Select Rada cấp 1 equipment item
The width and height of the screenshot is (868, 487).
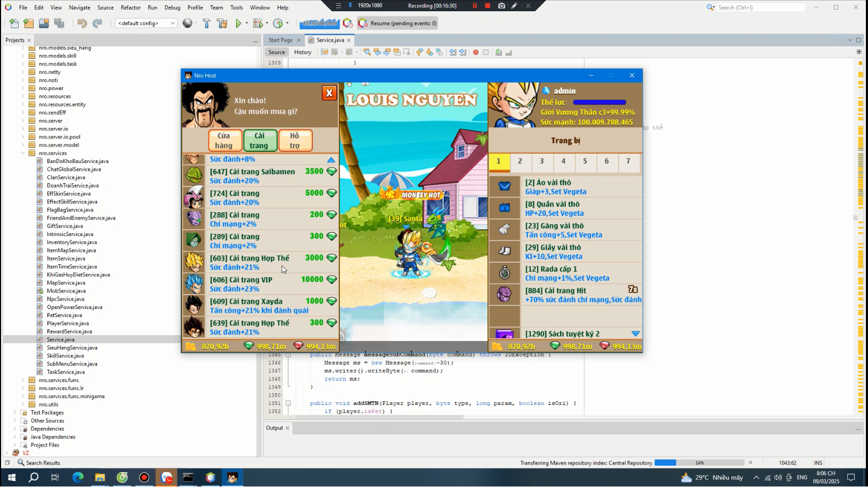click(565, 273)
